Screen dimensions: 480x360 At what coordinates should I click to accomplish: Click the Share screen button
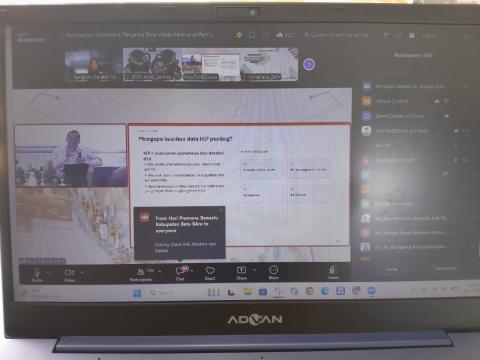241,273
